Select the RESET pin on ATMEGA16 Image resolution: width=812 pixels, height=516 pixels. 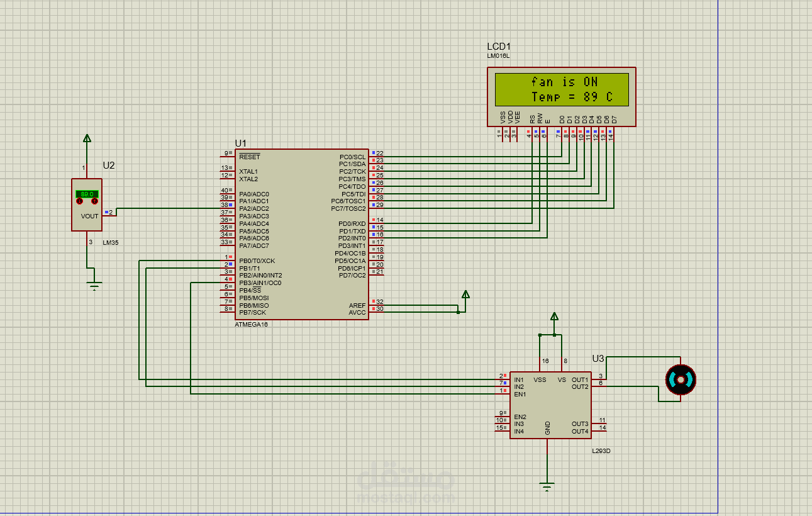point(250,157)
